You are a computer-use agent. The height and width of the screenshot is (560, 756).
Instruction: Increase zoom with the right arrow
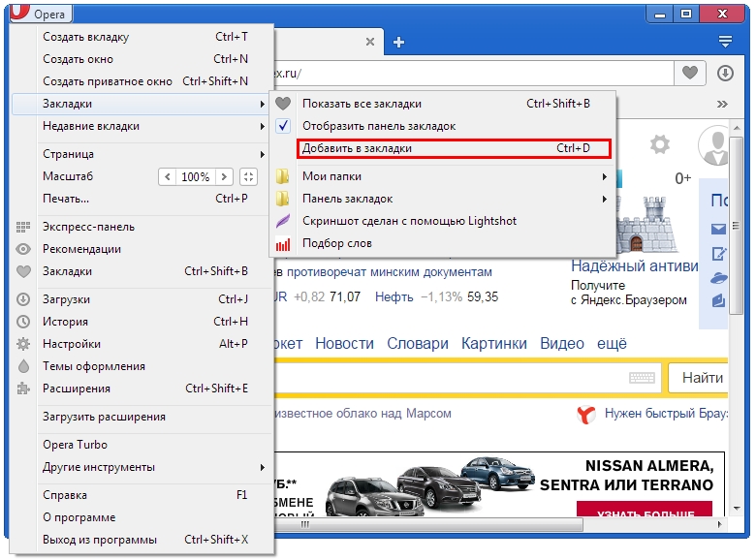coord(224,177)
